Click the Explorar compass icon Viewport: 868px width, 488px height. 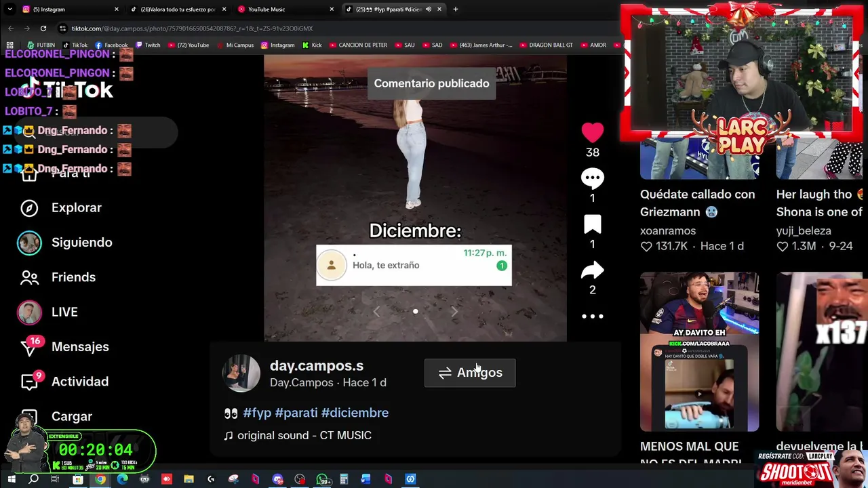(29, 208)
